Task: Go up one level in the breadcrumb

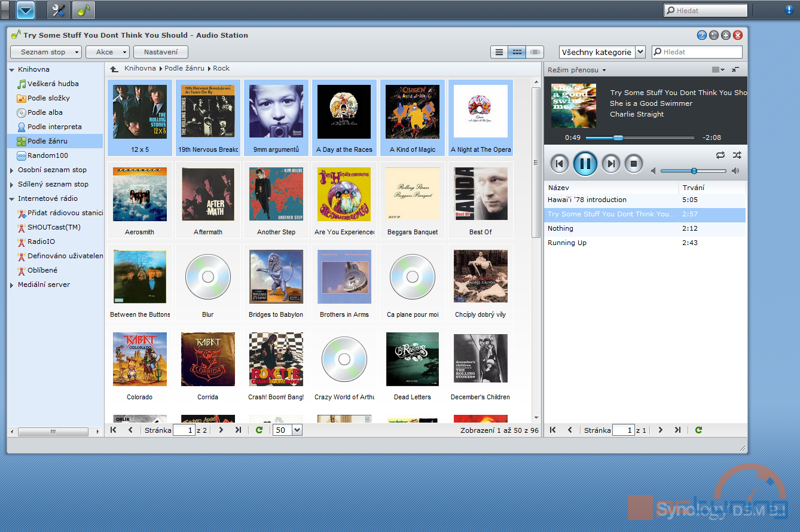Action: [114, 69]
